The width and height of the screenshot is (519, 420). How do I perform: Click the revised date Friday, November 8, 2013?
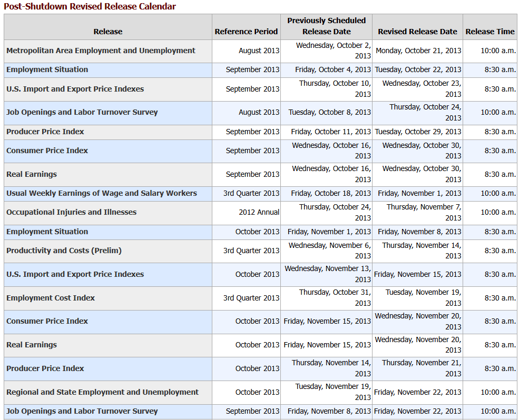pyautogui.click(x=419, y=232)
